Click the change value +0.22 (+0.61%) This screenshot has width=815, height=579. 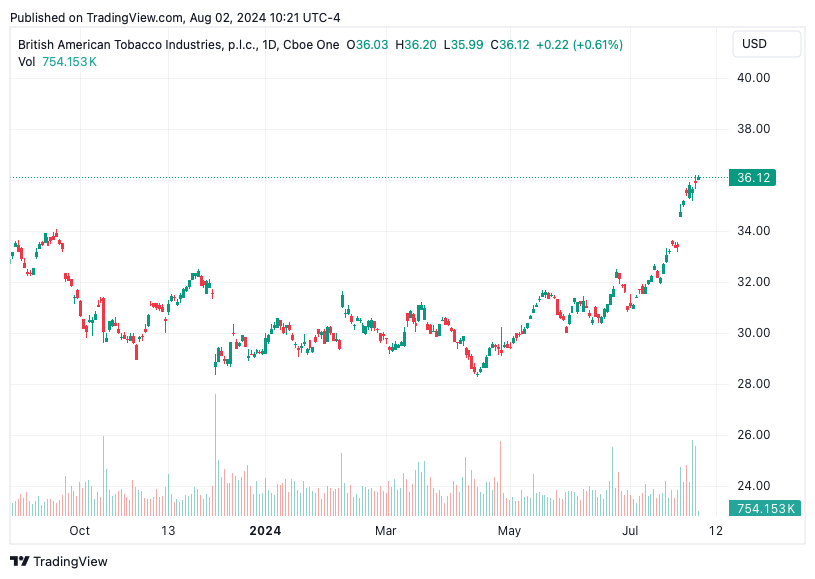[x=580, y=45]
